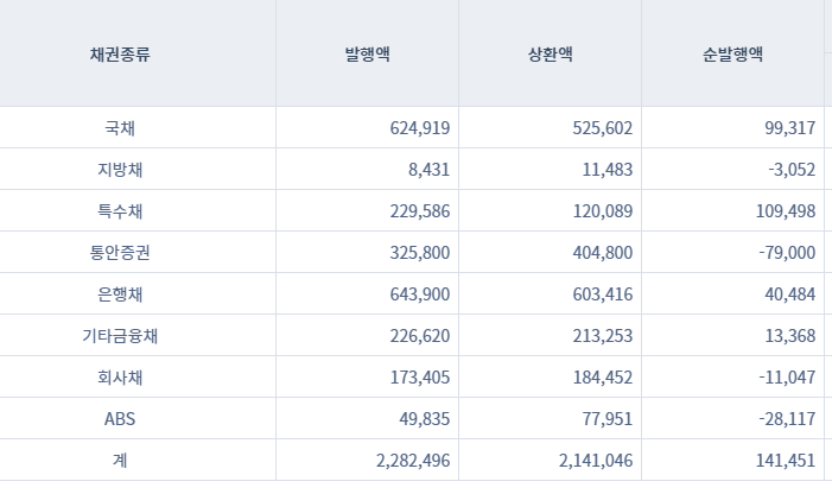
Task: Select the 특수채 row label
Action: click(120, 211)
